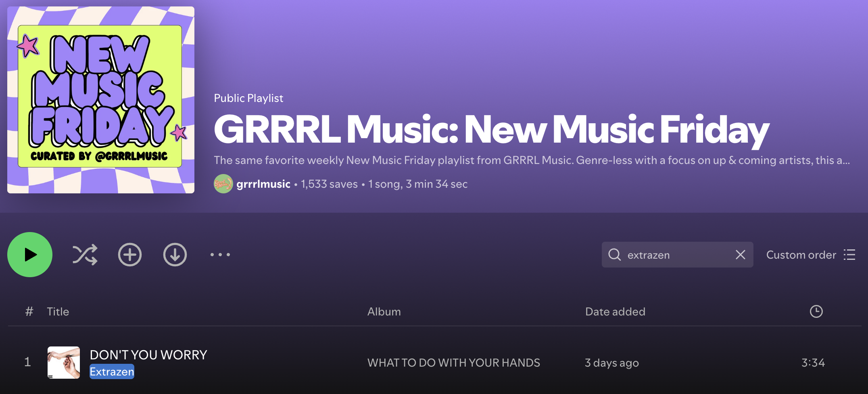This screenshot has width=868, height=394.
Task: Open more options three-dot menu
Action: coord(220,255)
